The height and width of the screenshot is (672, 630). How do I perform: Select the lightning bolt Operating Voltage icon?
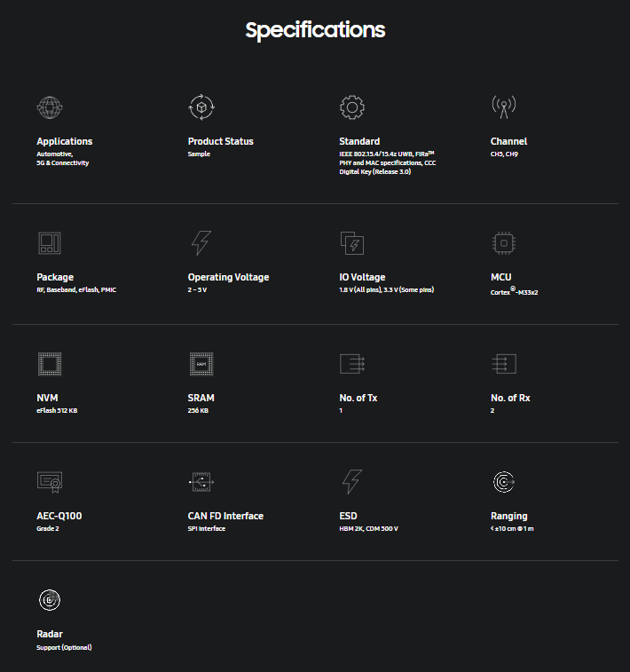201,243
